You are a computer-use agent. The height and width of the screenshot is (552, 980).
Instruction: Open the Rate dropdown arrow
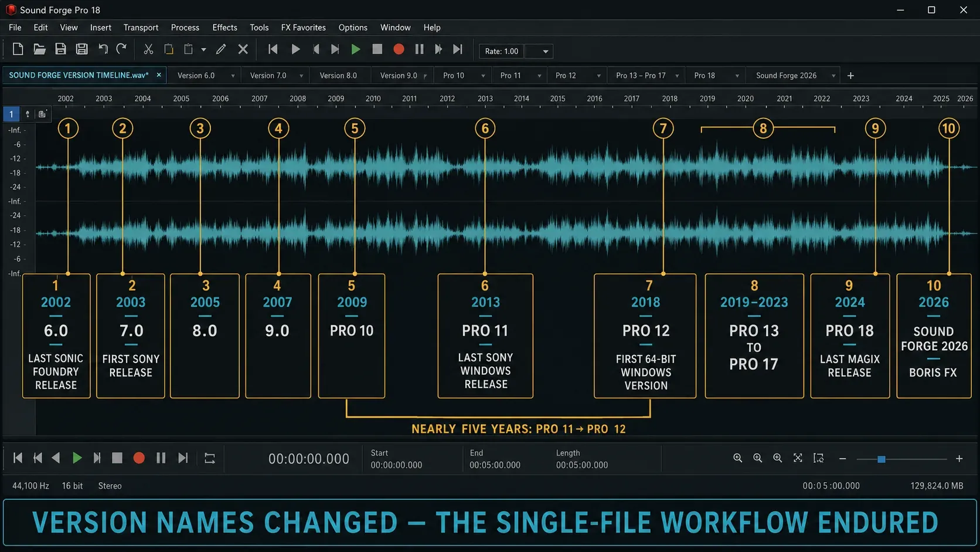click(x=546, y=52)
